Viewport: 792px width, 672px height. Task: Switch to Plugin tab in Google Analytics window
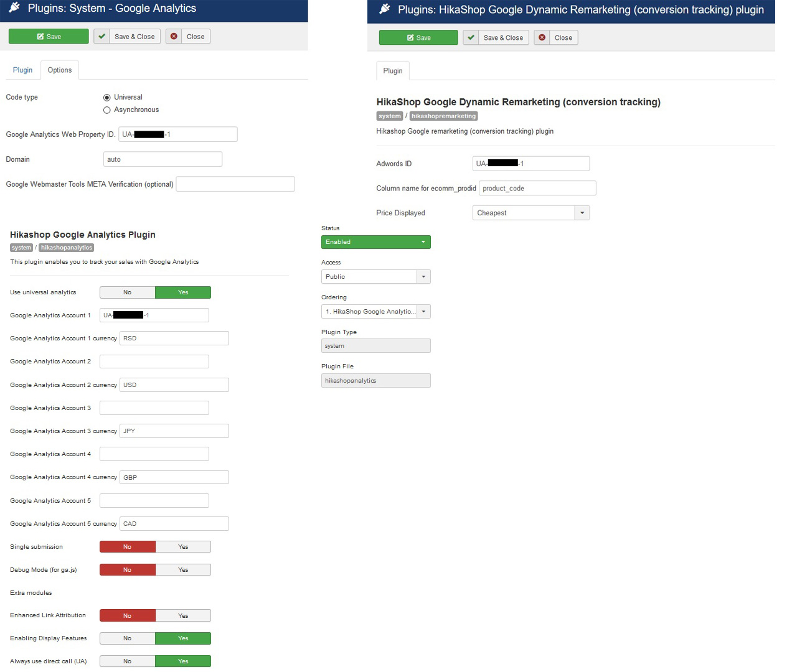point(22,70)
